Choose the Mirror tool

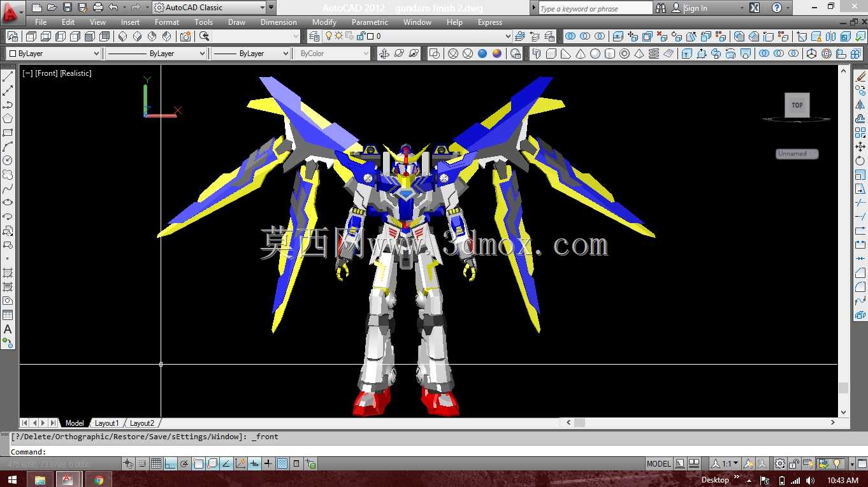pos(860,105)
